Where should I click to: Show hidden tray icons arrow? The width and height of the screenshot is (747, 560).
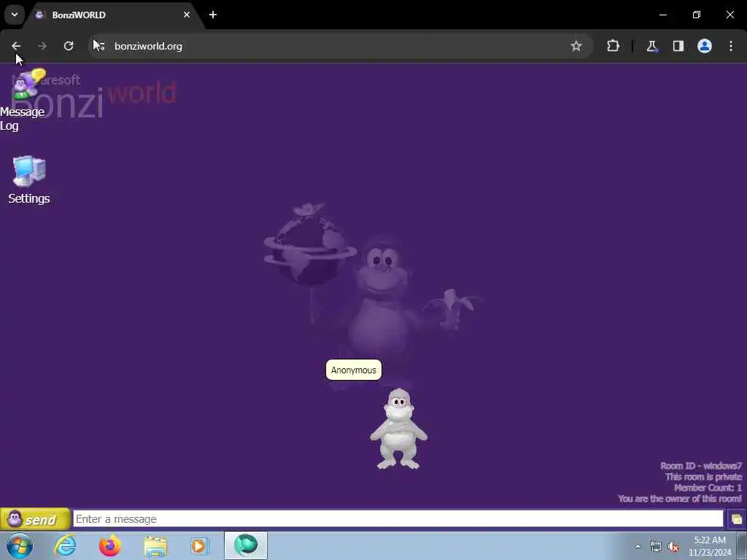638,546
